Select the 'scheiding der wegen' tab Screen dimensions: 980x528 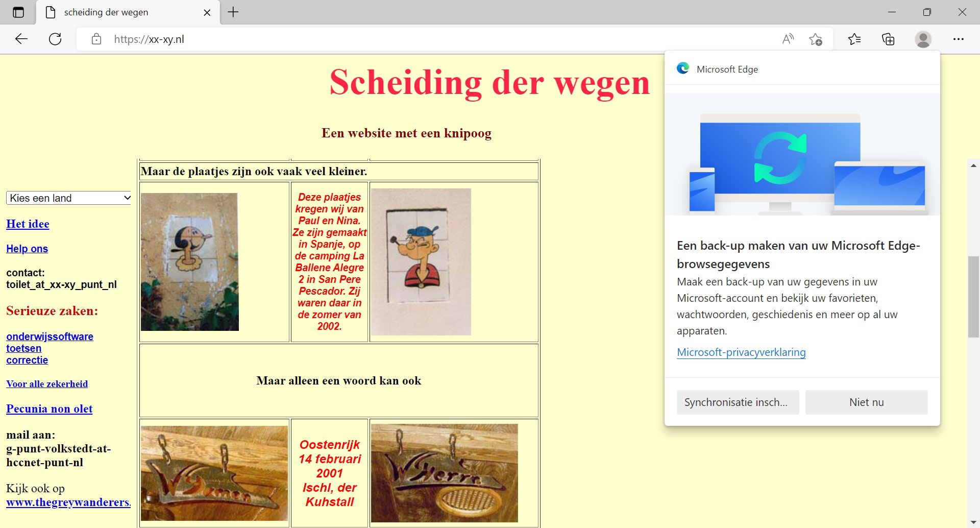click(128, 12)
